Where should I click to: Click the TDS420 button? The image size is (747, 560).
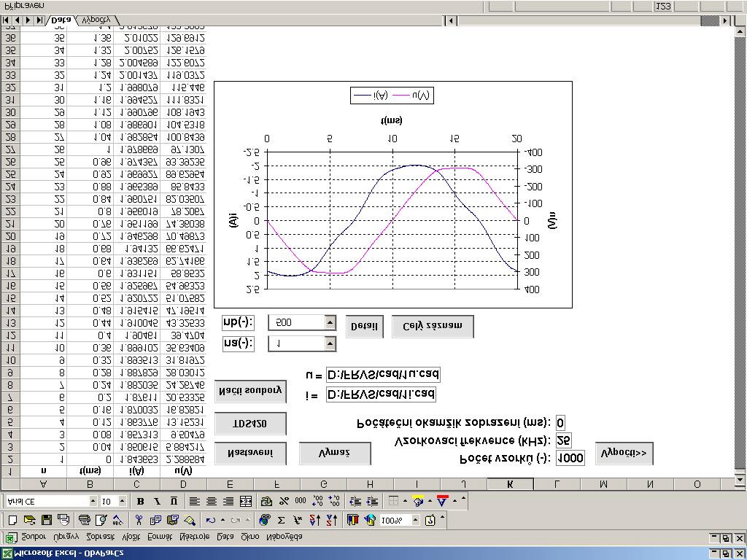(x=250, y=424)
